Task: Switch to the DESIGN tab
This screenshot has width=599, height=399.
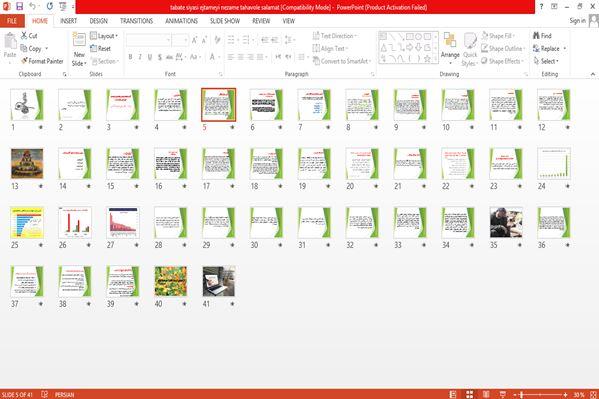Action: point(99,21)
